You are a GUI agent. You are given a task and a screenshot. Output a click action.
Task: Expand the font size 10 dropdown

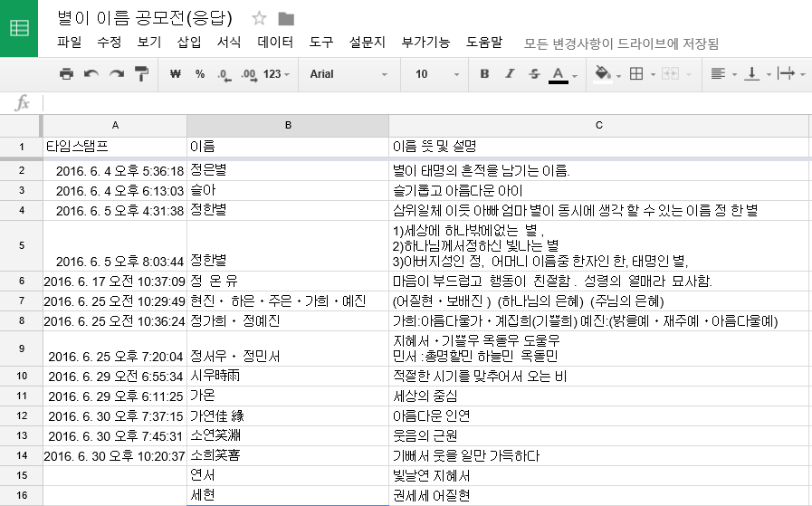coord(433,74)
